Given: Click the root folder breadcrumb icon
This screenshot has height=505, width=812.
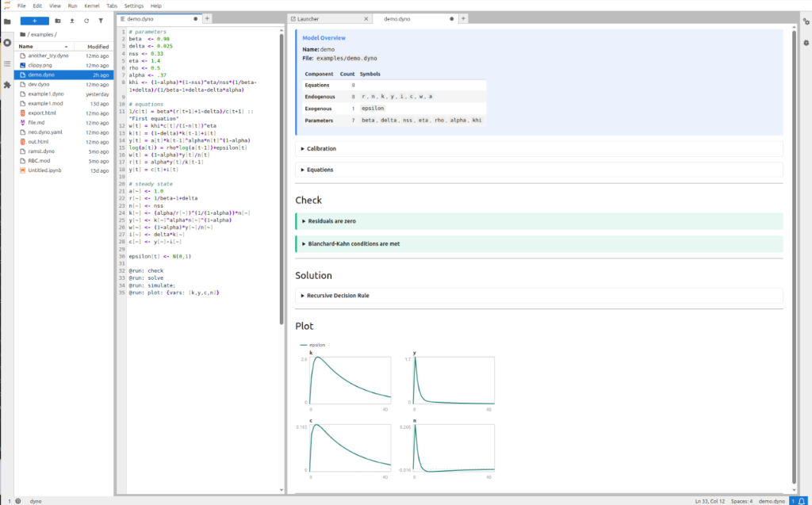Looking at the screenshot, I should (23, 34).
